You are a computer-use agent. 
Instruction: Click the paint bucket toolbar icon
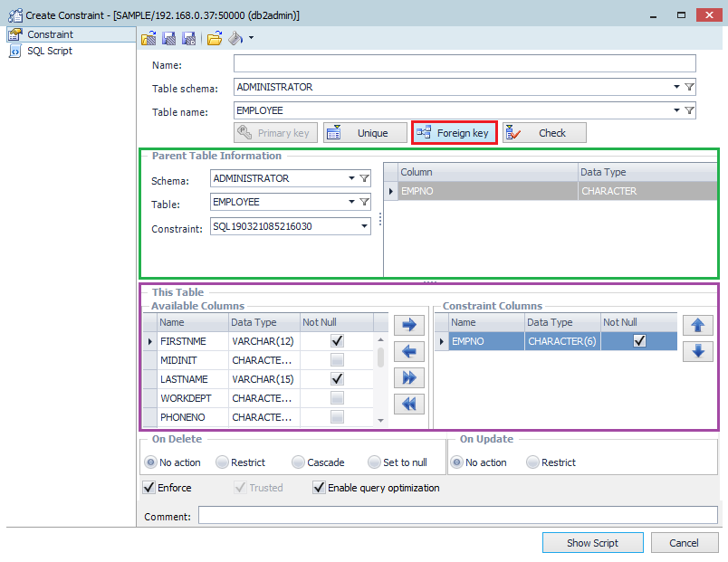(x=235, y=38)
